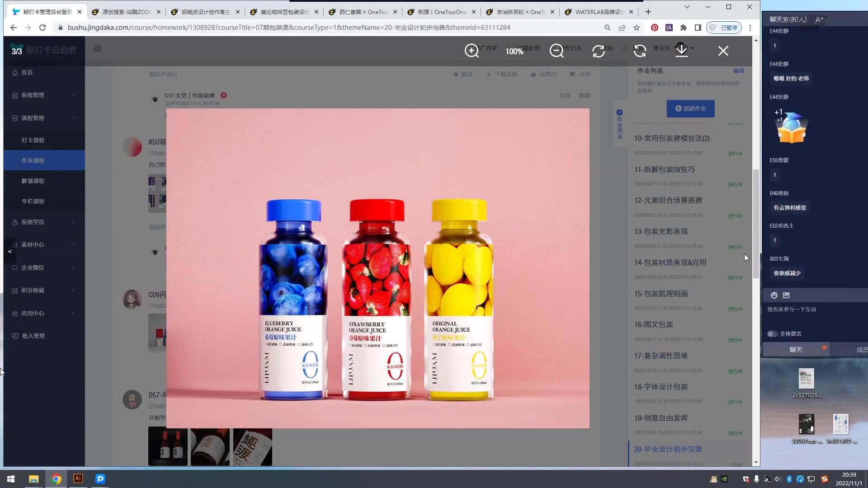868x488 pixels.
Task: Download the previewed image
Action: [x=681, y=50]
